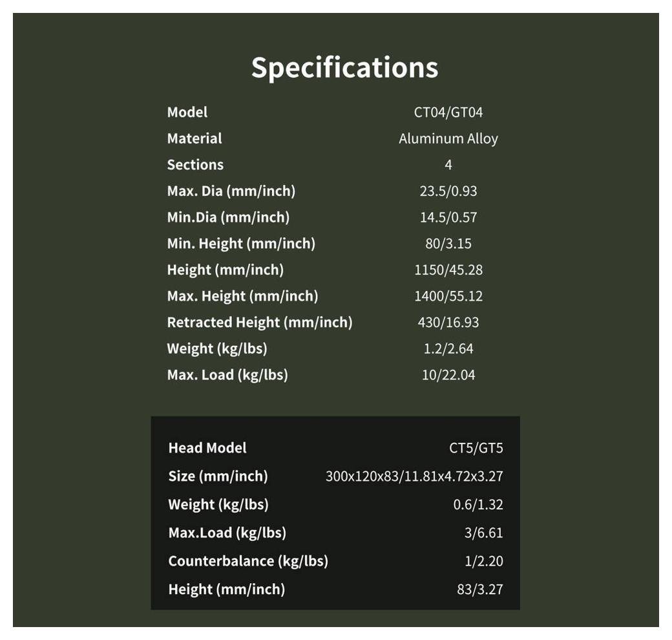Click the Max. Dia value 23.5/0.93

pos(448,191)
